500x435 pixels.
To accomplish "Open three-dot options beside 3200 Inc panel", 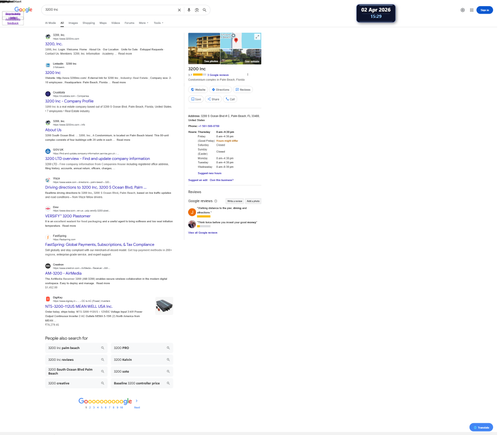I will 248,75.
